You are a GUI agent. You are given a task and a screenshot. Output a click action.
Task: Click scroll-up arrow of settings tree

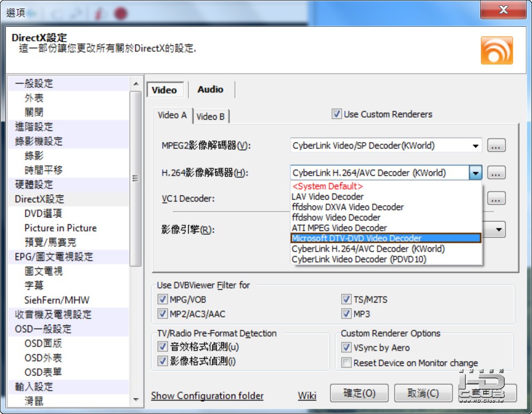tap(136, 83)
